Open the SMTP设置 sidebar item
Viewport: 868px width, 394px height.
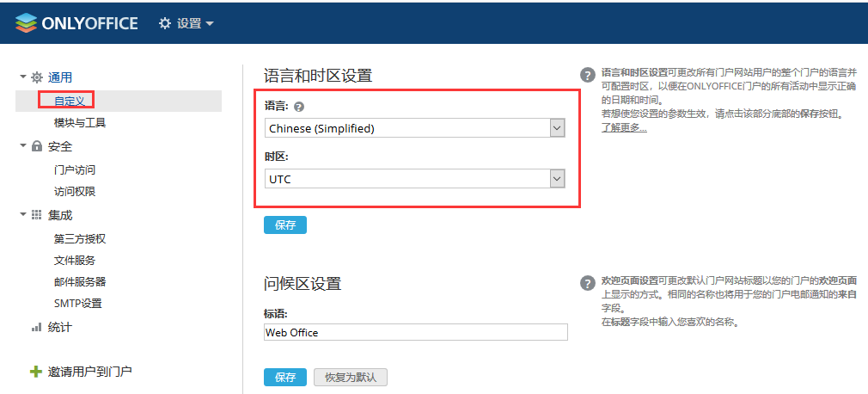[x=78, y=303]
